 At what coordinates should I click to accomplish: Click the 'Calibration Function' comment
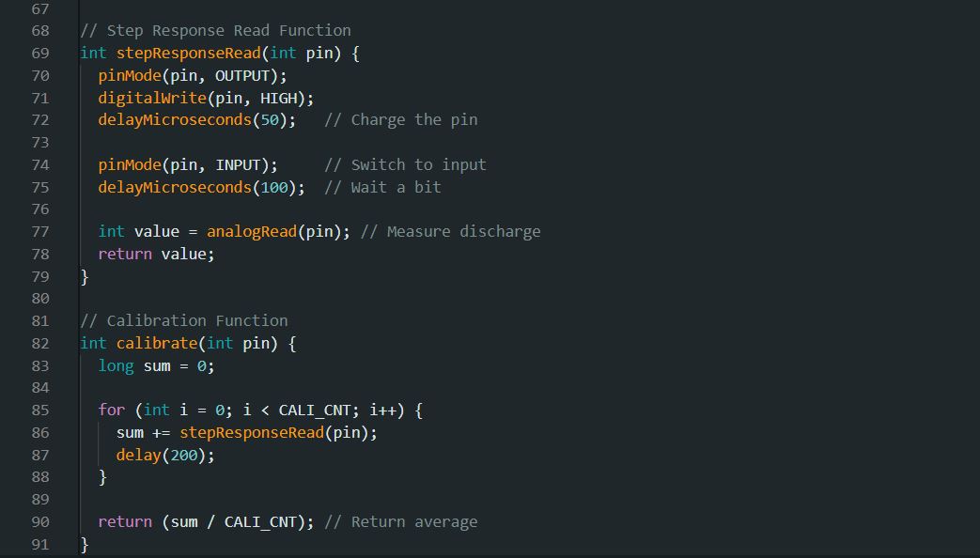184,320
